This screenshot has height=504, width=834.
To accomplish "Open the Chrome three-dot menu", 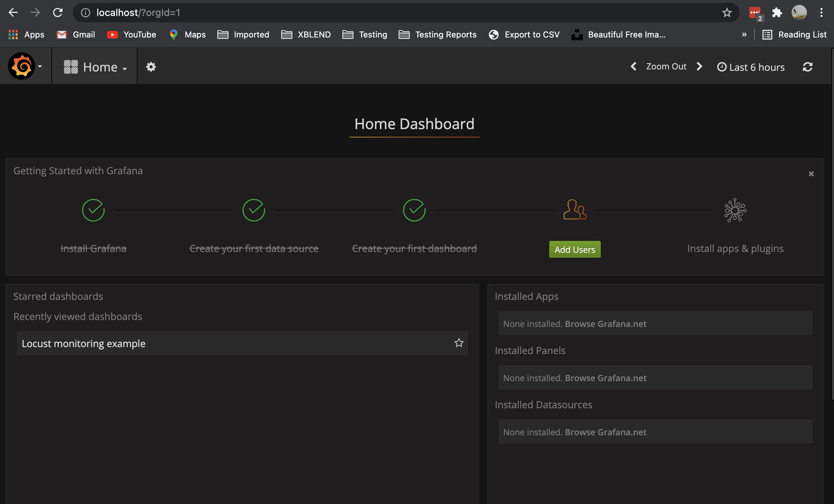I will tap(822, 12).
